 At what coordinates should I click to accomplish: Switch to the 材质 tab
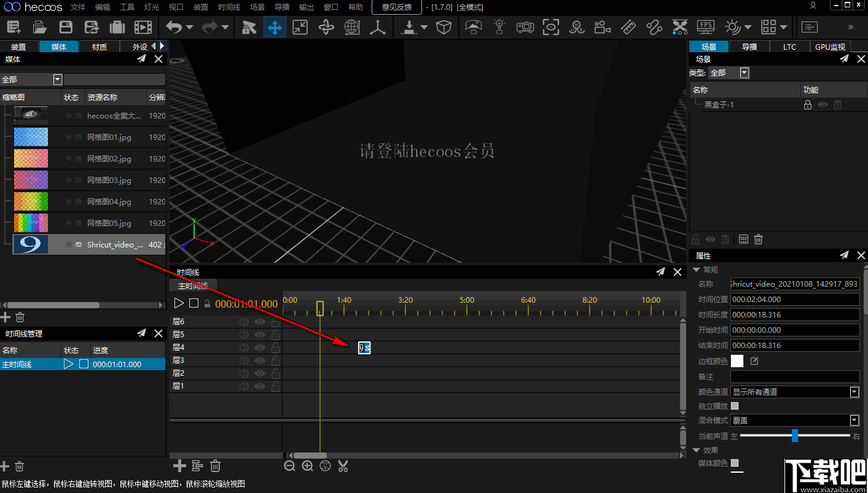click(x=100, y=47)
